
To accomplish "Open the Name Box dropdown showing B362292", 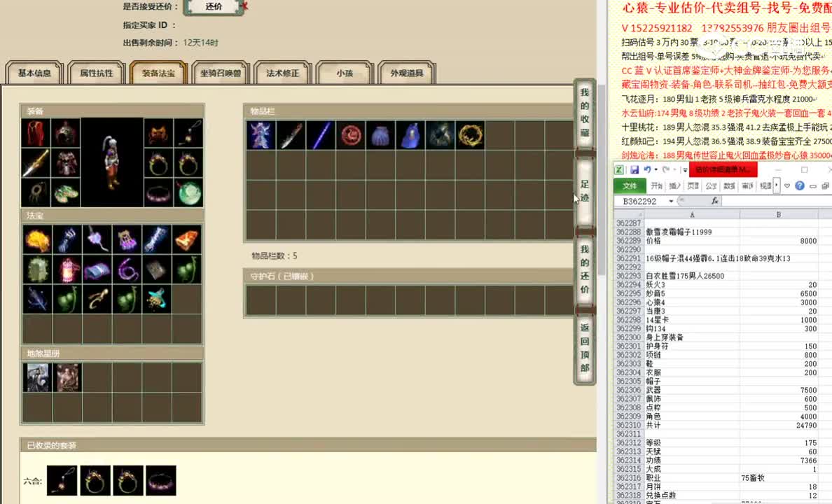I will click(x=670, y=201).
